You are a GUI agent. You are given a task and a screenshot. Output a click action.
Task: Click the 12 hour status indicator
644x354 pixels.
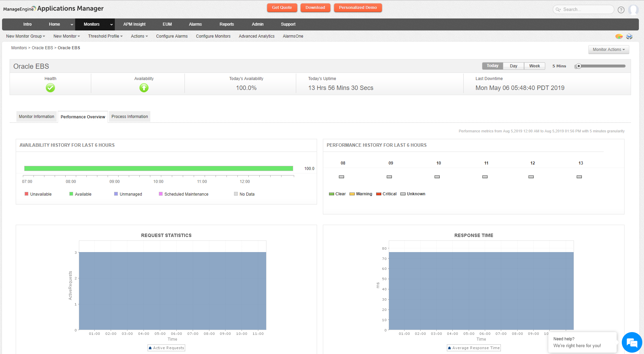[x=531, y=177]
